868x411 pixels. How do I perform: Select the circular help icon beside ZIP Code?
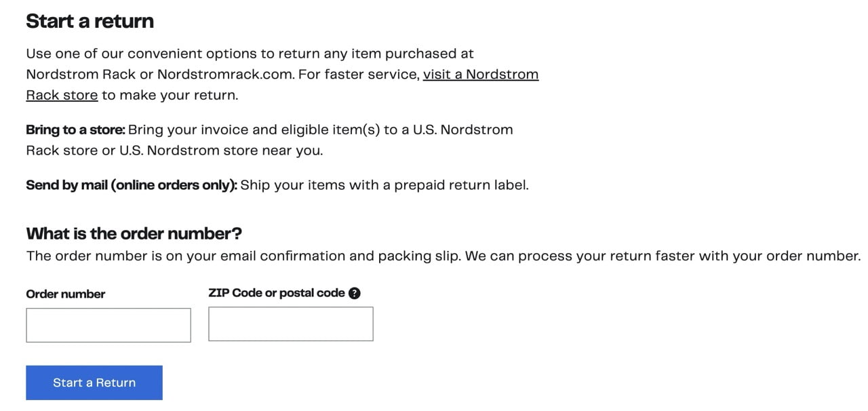coord(355,293)
